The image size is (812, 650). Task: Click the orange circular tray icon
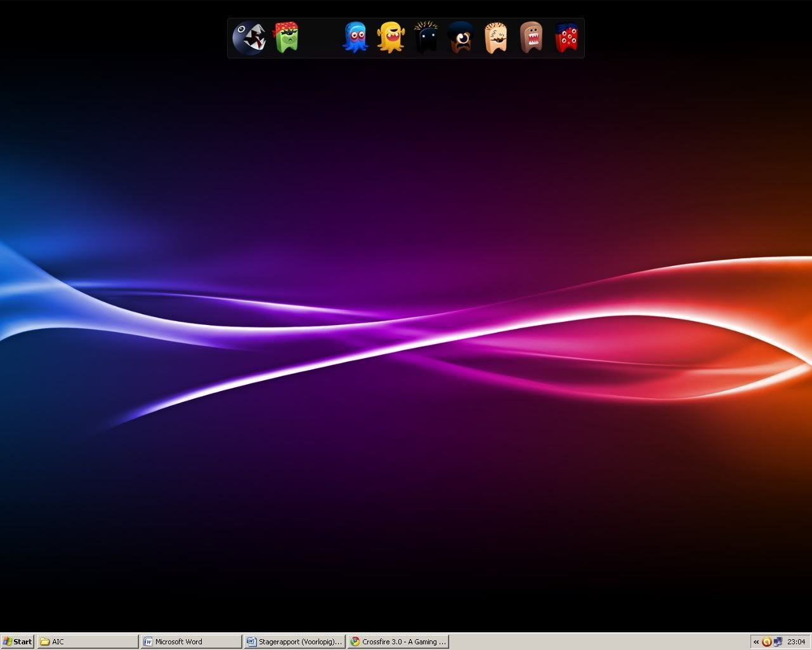767,642
